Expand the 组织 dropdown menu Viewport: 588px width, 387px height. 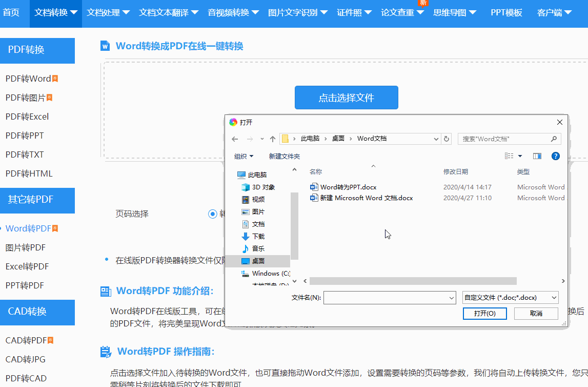244,156
